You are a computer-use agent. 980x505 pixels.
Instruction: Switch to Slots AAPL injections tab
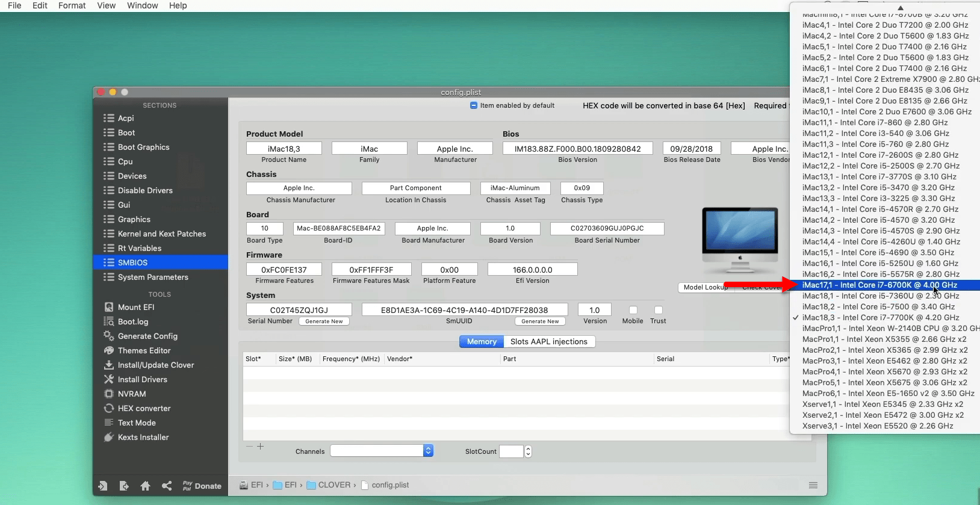549,341
